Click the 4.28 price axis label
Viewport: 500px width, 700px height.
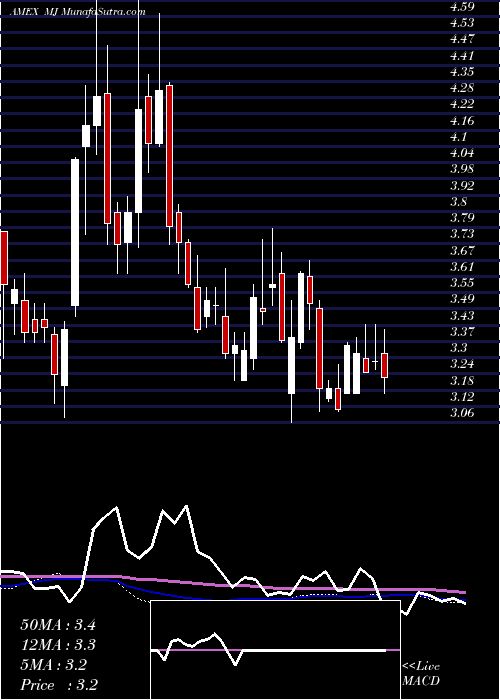pyautogui.click(x=462, y=88)
